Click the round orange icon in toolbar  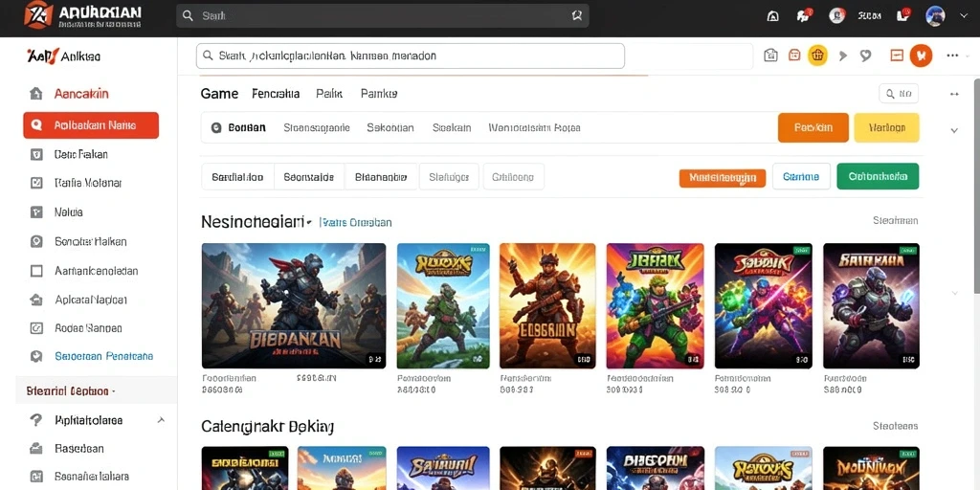921,56
